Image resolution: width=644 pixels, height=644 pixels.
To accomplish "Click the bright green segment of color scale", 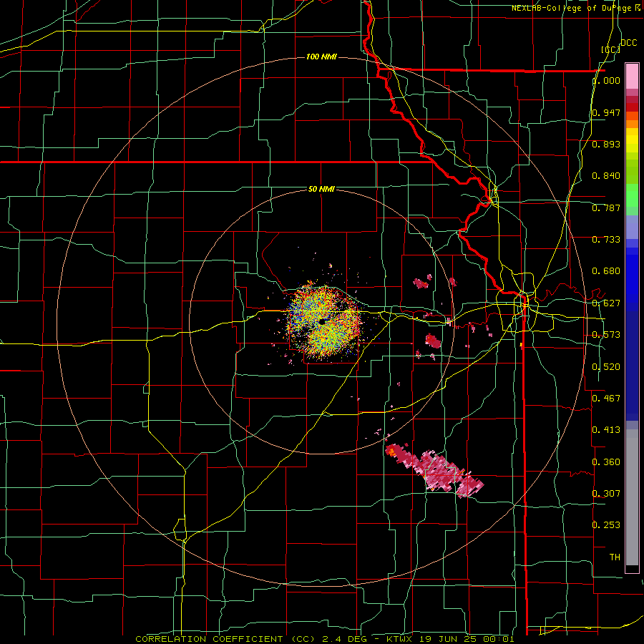I will point(632,195).
